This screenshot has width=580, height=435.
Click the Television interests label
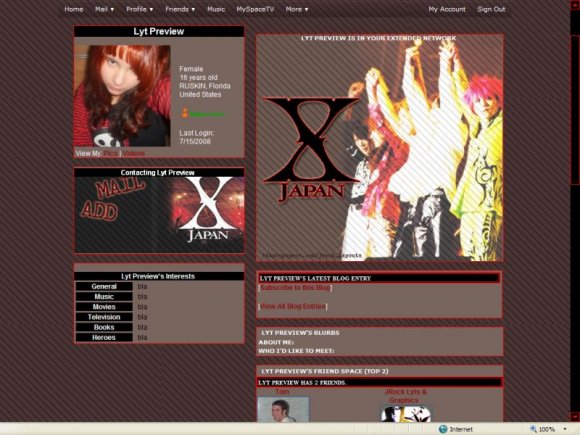(104, 317)
